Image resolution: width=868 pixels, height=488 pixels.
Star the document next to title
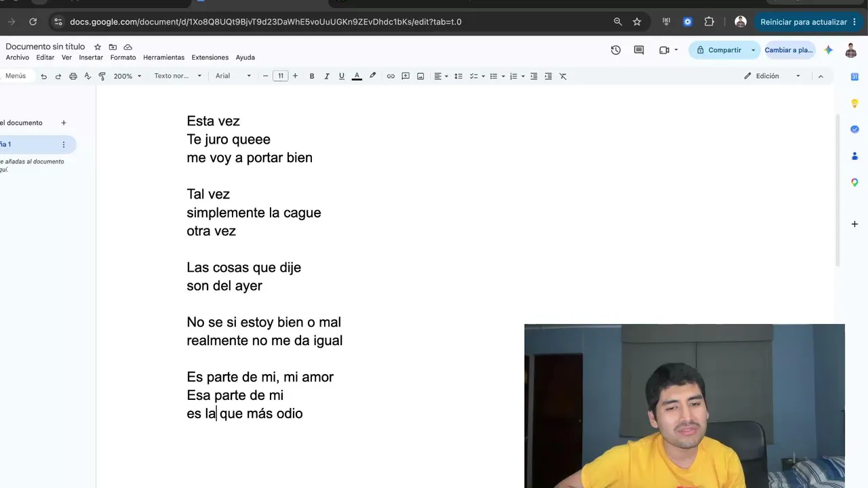(98, 47)
